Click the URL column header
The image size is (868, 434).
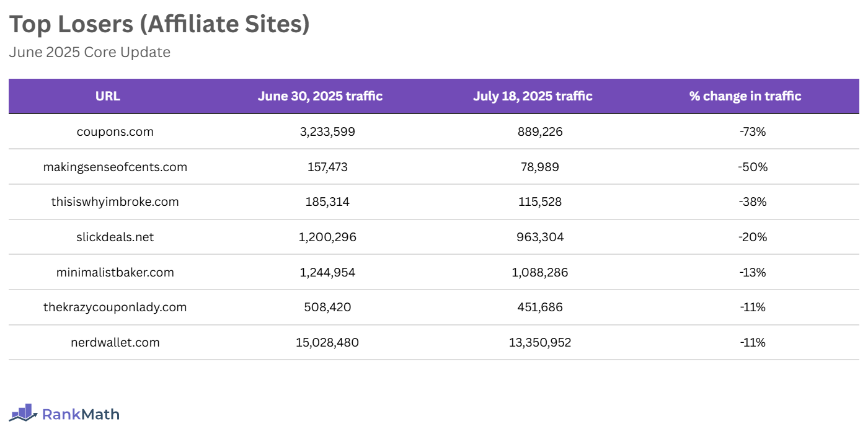pyautogui.click(x=108, y=96)
